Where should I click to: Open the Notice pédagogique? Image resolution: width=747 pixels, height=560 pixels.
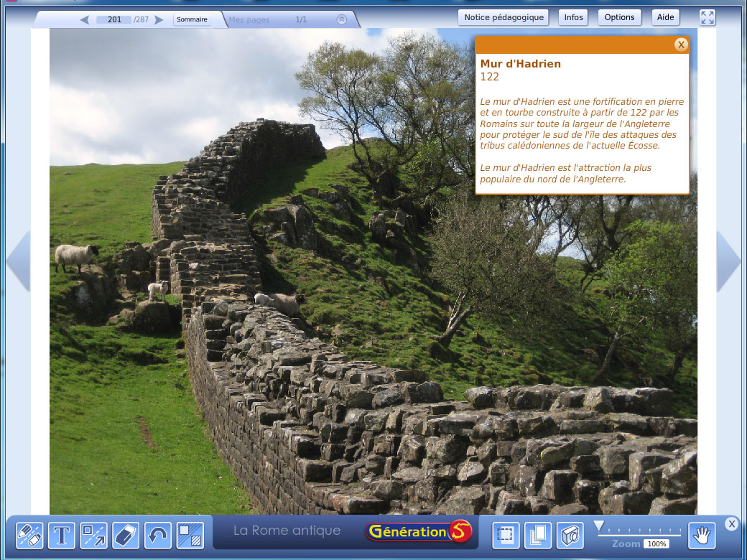[504, 17]
